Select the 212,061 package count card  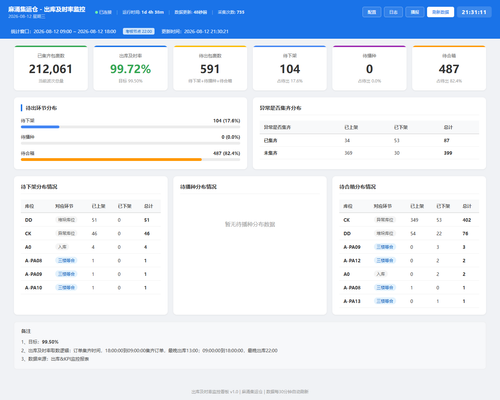click(x=51, y=68)
